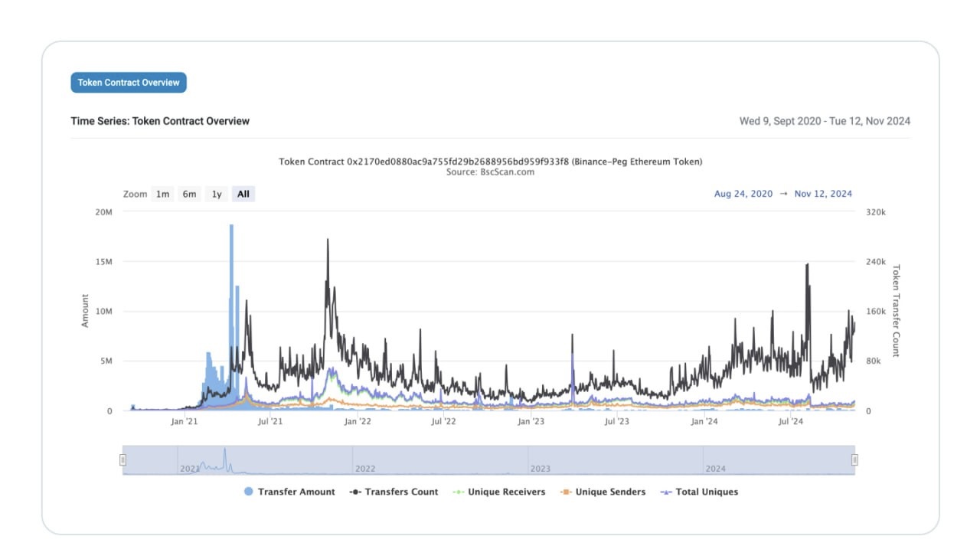Click the navigator's left range handle
The height and width of the screenshot is (559, 980).
[x=122, y=459]
